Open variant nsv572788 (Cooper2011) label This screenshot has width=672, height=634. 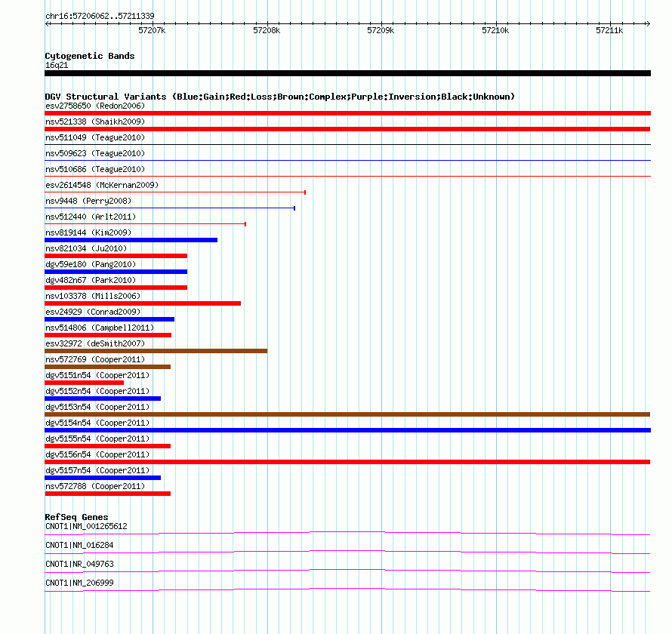coord(95,486)
